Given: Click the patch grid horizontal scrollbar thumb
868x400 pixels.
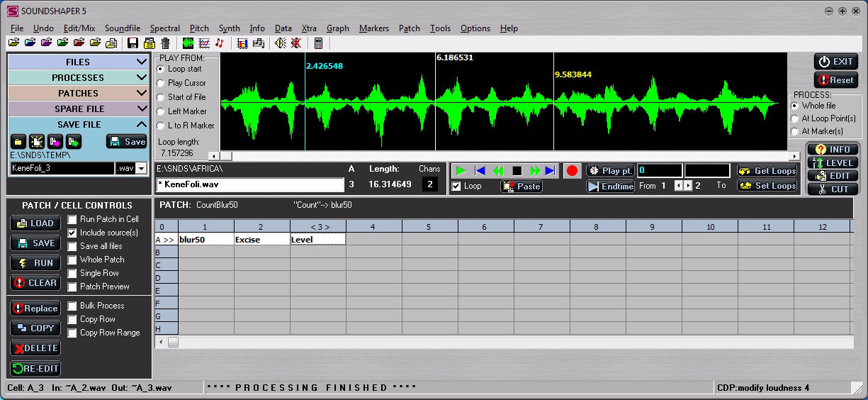Looking at the screenshot, I should click(x=173, y=343).
